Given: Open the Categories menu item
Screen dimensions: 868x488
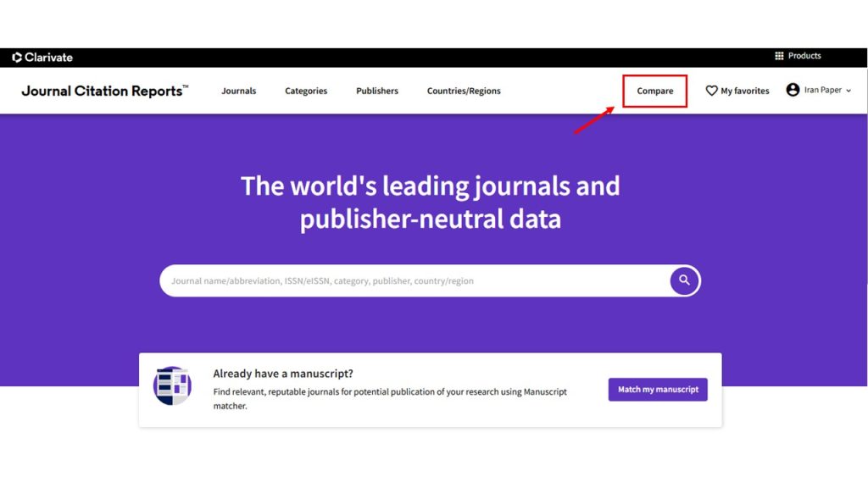Looking at the screenshot, I should point(306,91).
